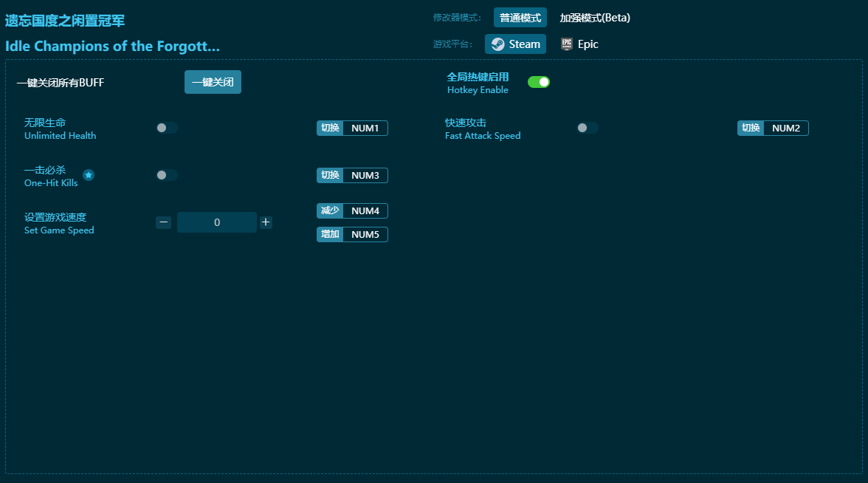Screen dimensions: 868x483
Task: Select the 普通模式 normal mode tab
Action: [520, 18]
